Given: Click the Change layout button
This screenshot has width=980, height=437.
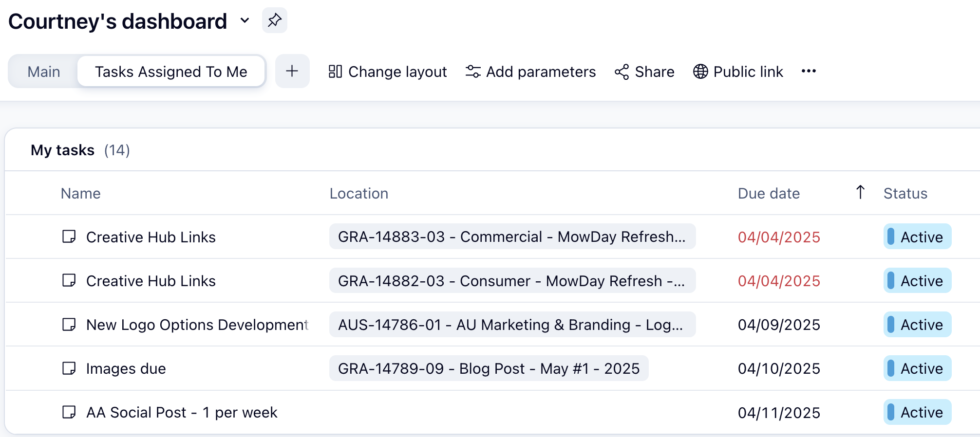Looking at the screenshot, I should [x=388, y=72].
